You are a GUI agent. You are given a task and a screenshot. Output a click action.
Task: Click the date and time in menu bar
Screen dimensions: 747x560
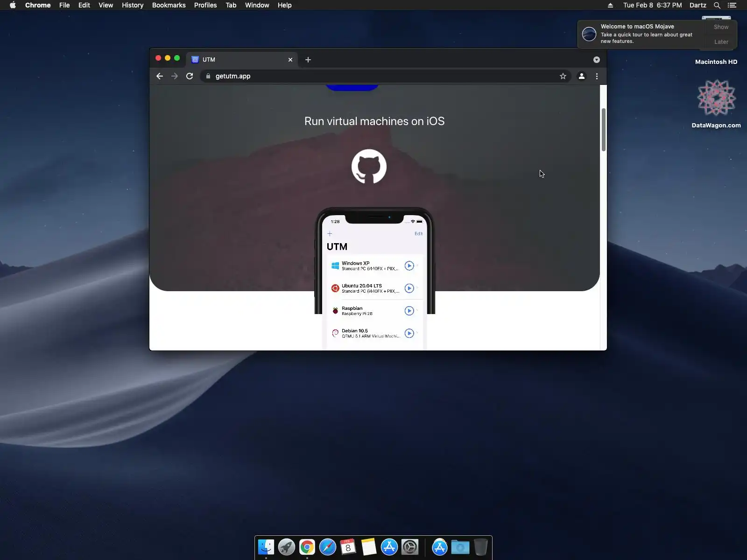coord(653,5)
